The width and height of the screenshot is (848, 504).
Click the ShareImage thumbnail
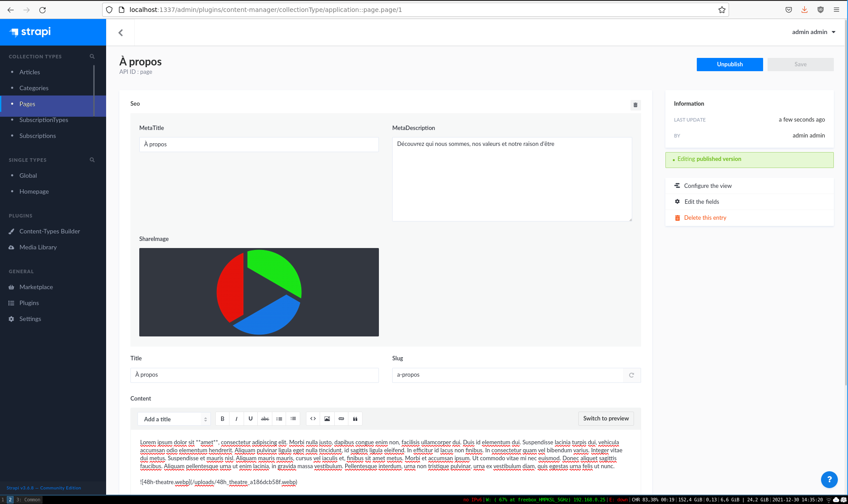(259, 292)
